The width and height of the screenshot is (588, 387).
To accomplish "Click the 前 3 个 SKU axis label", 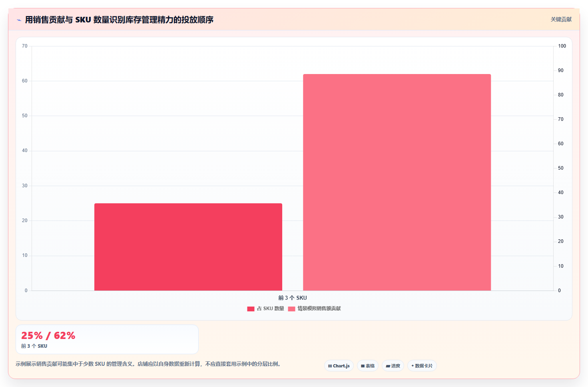I will [293, 298].
